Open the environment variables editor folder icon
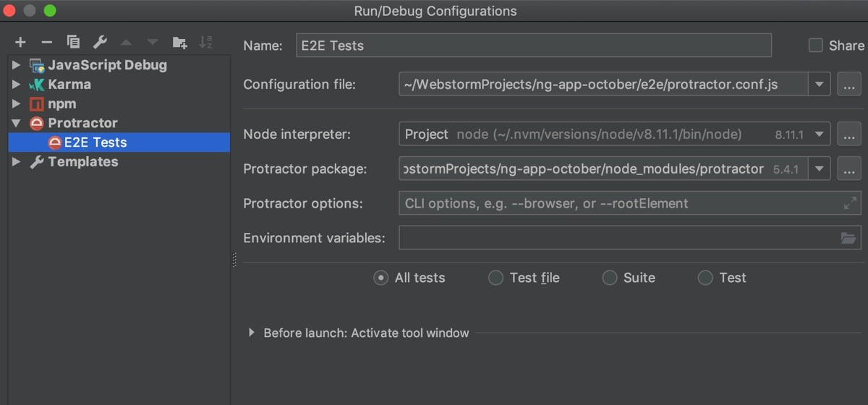Screen dimensions: 868x405 coord(848,238)
